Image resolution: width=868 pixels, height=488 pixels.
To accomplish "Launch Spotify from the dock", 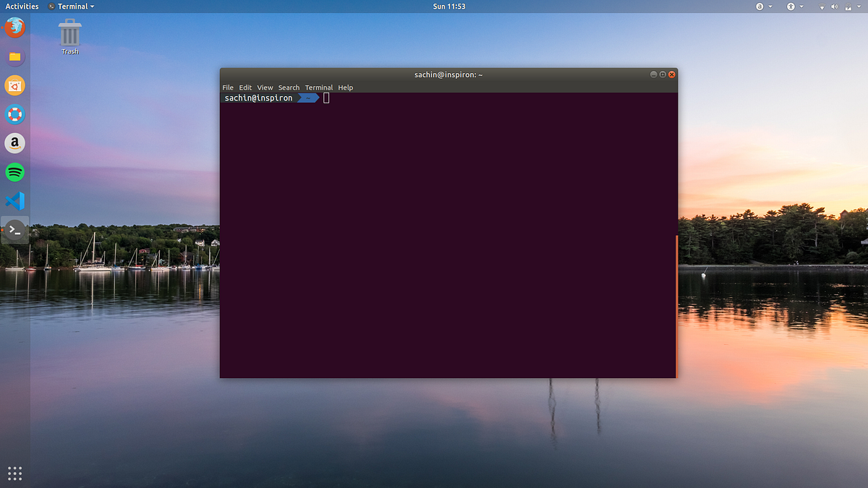I will (14, 172).
